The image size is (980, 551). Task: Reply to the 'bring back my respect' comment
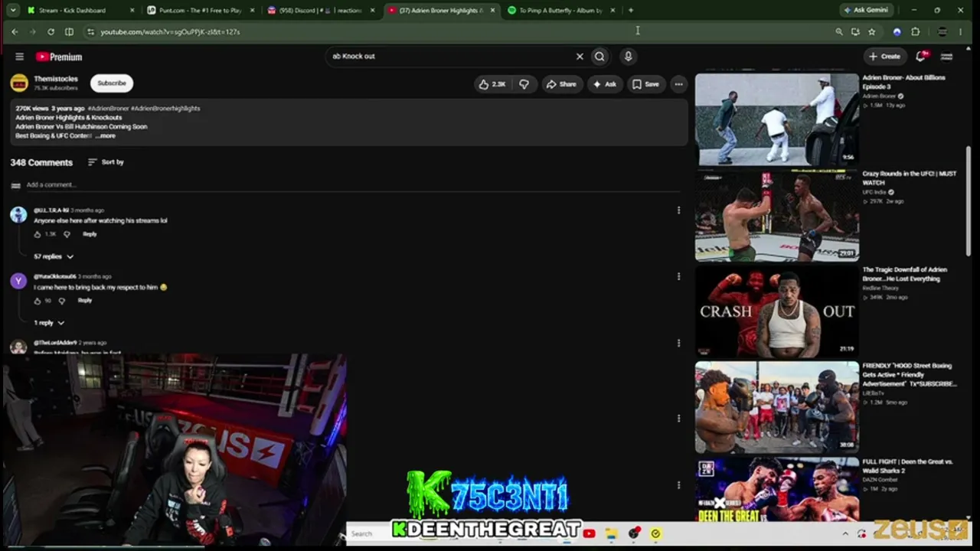85,301
